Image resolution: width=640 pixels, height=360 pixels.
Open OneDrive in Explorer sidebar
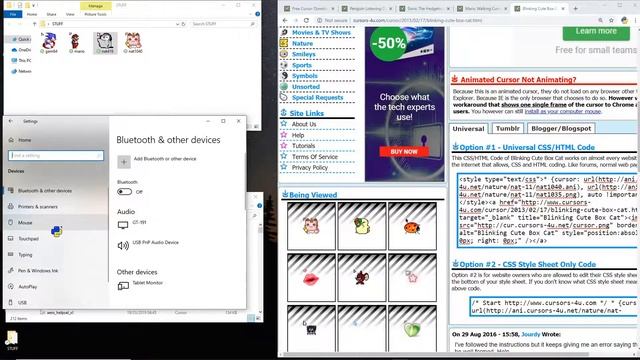point(21,50)
